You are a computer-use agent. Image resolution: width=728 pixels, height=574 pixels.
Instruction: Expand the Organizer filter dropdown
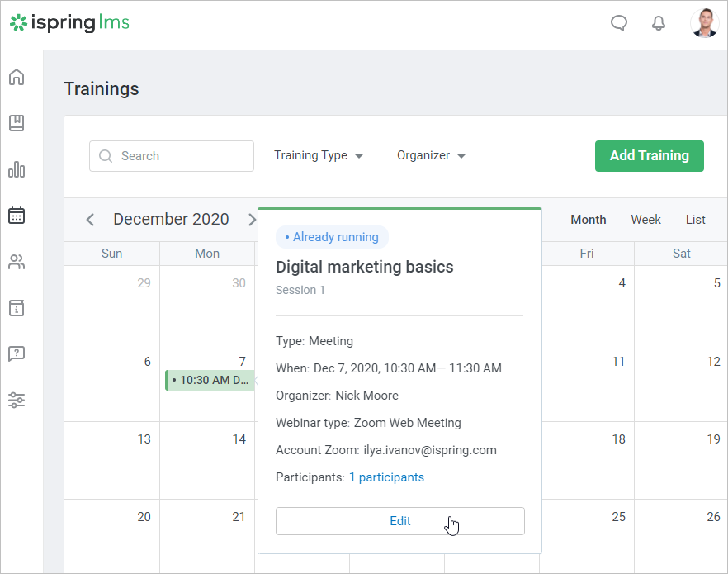point(431,156)
